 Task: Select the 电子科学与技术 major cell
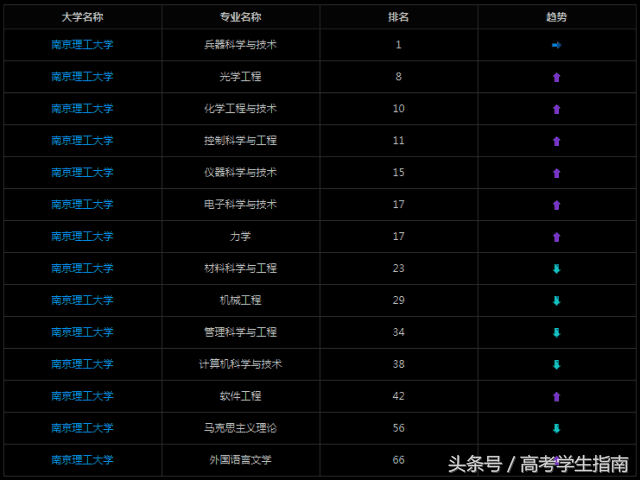pos(240,204)
